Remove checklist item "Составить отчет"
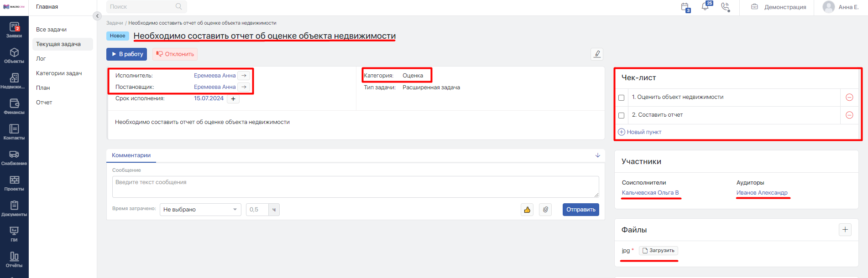The width and height of the screenshot is (868, 278). pos(849,115)
